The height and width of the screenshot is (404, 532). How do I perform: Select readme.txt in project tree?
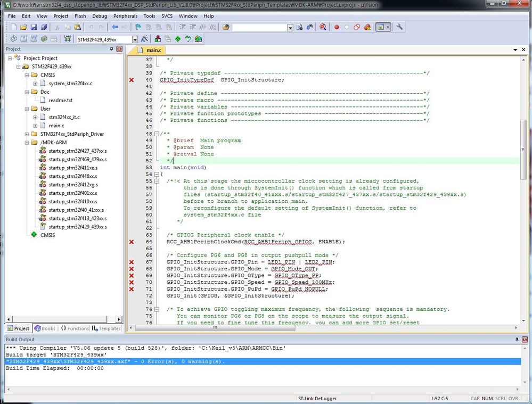coord(60,101)
